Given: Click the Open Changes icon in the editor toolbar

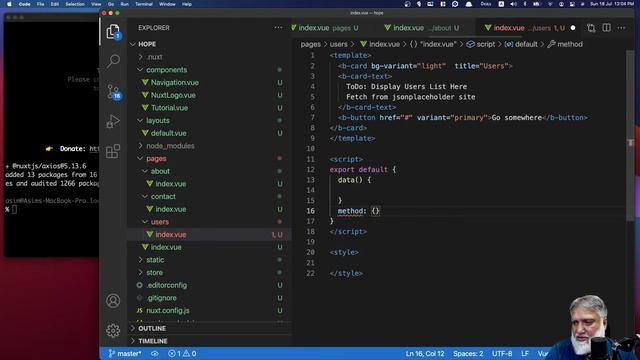Looking at the screenshot, I should click(591, 28).
